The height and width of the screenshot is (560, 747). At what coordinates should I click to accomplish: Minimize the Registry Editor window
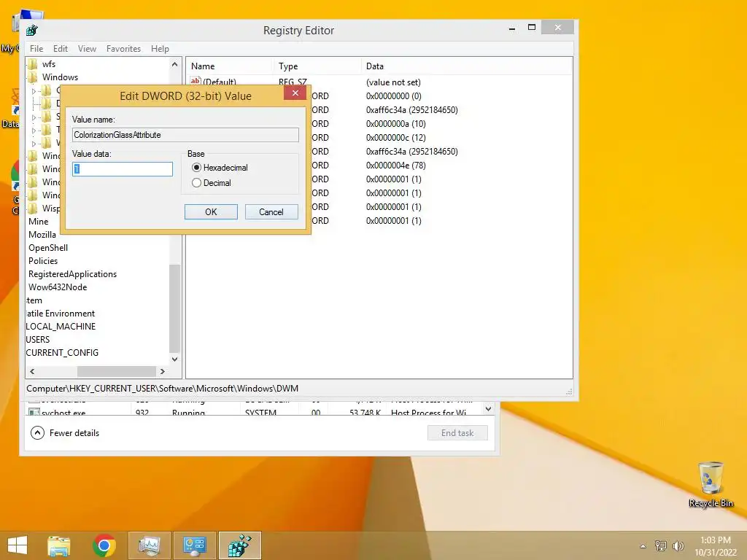(512, 28)
